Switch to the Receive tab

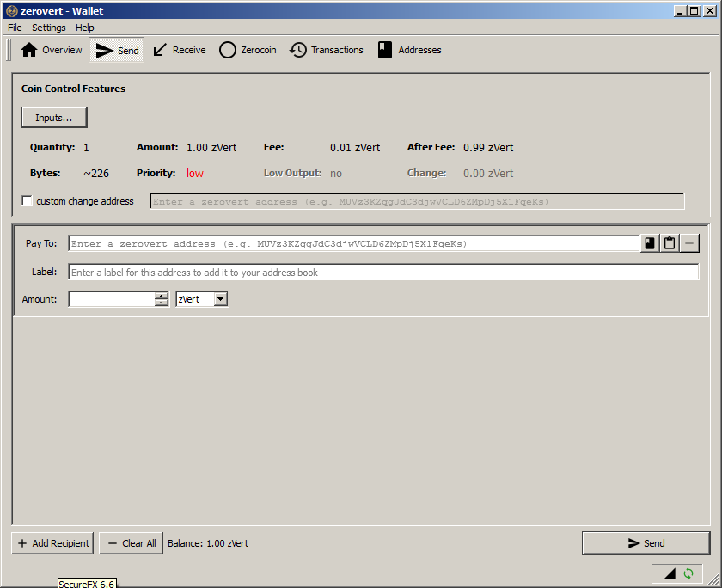(x=179, y=50)
